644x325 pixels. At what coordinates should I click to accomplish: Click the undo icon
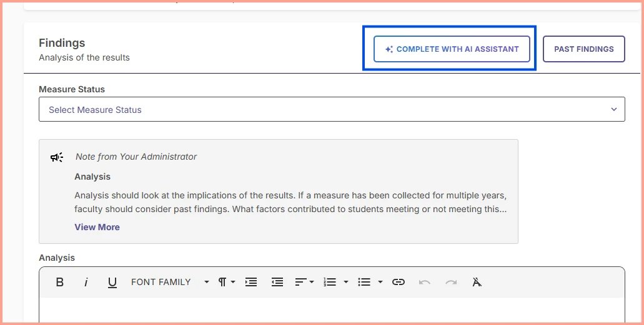pyautogui.click(x=425, y=282)
